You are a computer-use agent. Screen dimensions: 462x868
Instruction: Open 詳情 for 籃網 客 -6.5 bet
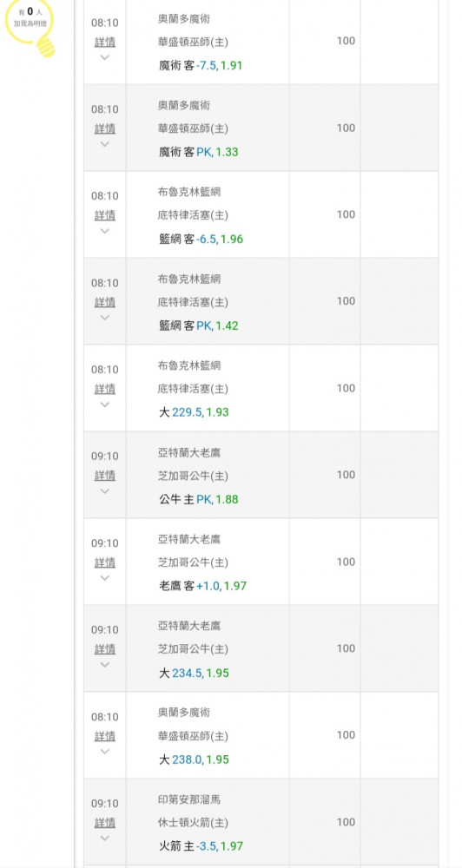[105, 214]
